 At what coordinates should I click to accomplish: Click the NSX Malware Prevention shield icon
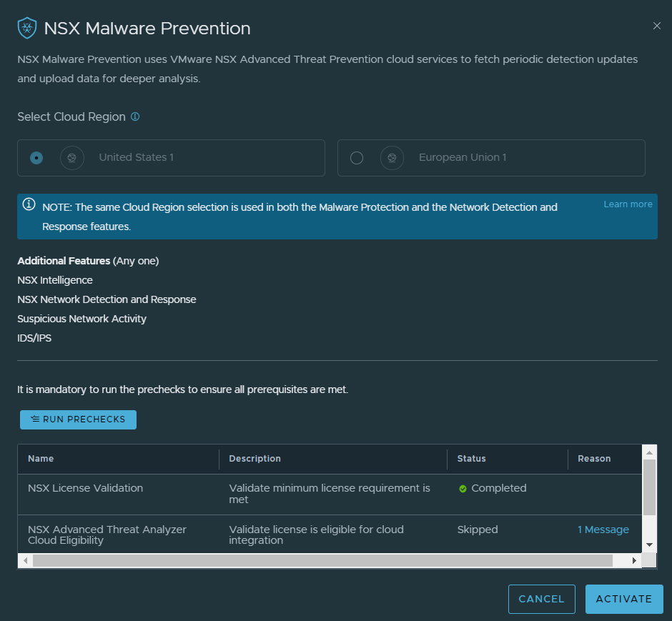tap(27, 29)
